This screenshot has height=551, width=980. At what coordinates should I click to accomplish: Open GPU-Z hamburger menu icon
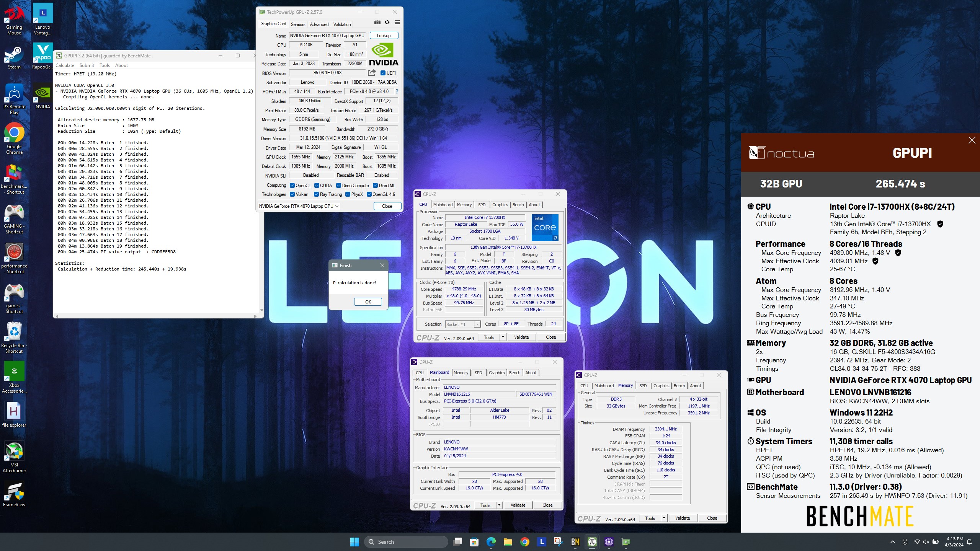(397, 23)
